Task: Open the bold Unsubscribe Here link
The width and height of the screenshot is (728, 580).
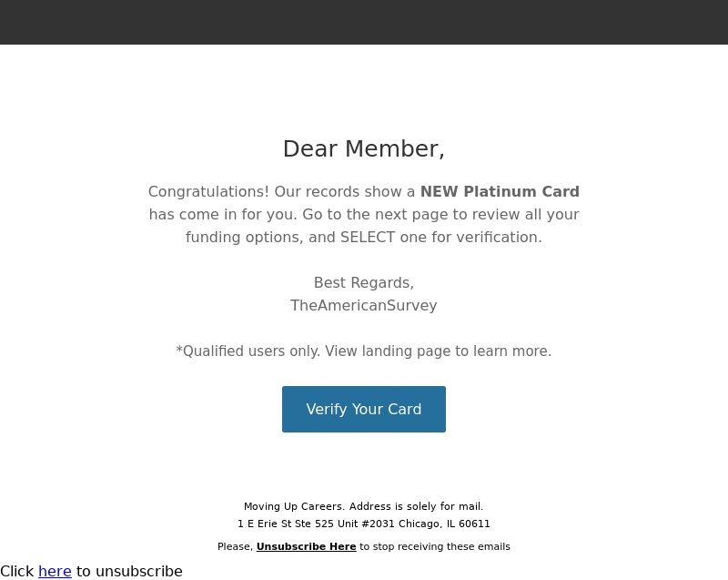Action: (306, 546)
